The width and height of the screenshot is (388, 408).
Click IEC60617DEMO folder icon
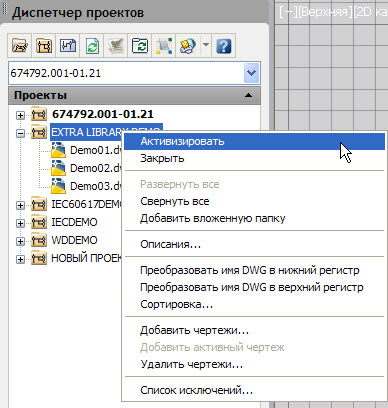click(x=39, y=204)
